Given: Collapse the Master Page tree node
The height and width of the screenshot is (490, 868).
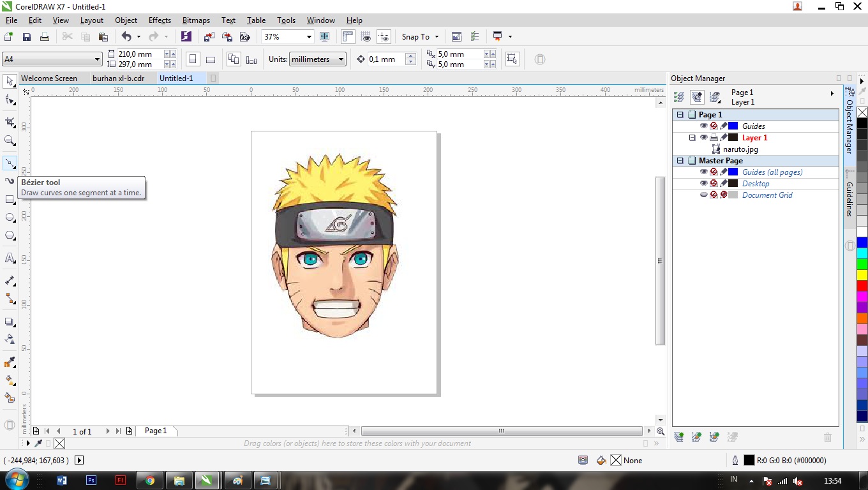Looking at the screenshot, I should (x=680, y=161).
